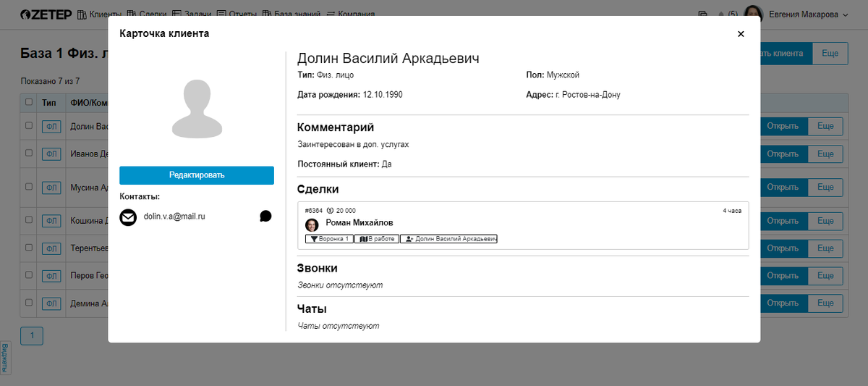Viewport: 868px width, 386px height.
Task: Check the Мусина row checkbox
Action: [x=29, y=186]
